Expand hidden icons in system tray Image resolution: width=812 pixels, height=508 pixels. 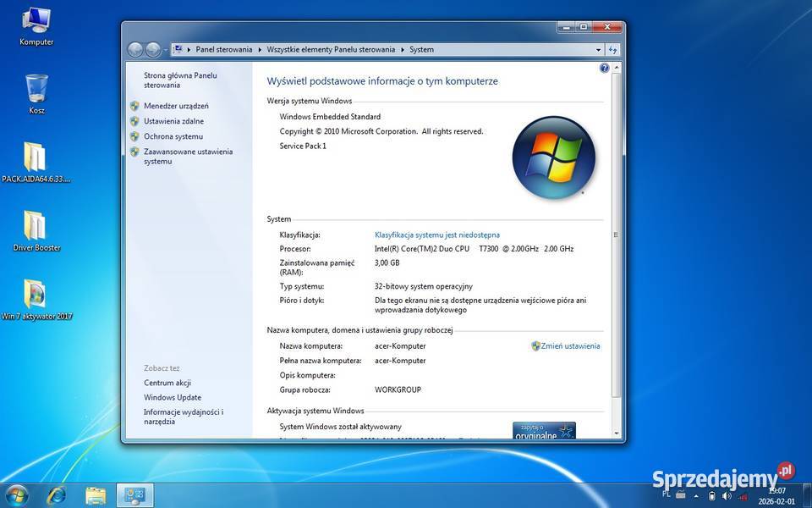point(696,495)
